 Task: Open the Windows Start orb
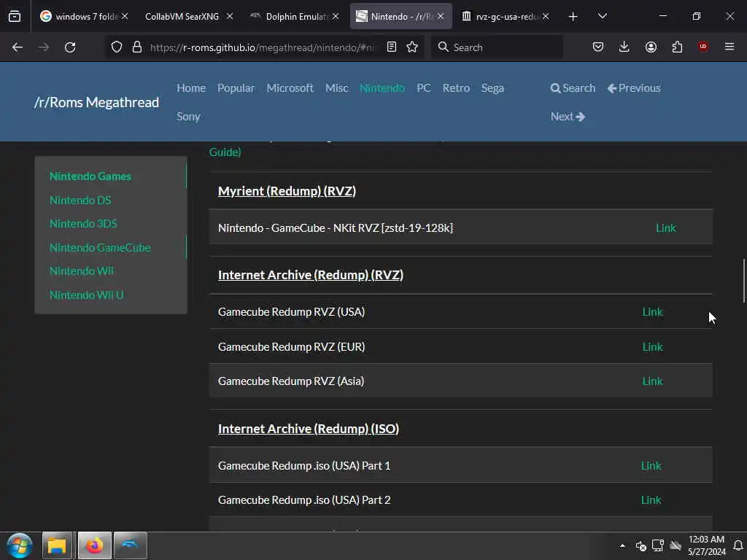click(19, 545)
